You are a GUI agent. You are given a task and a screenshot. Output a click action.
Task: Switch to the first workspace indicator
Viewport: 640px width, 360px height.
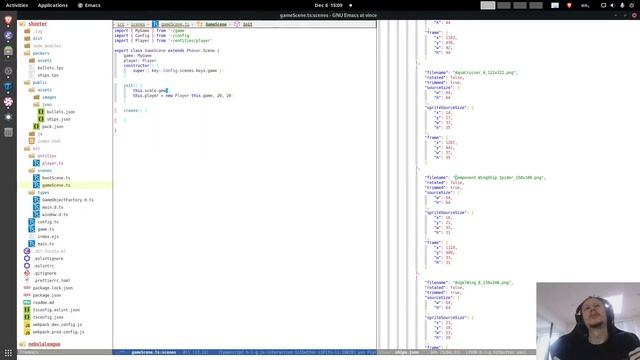coord(488,5)
